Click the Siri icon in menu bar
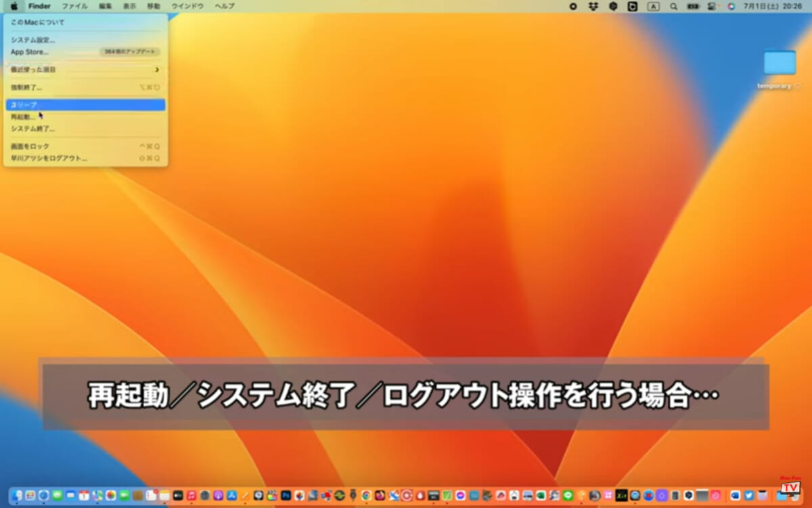Viewport: 812px width, 508px height. tap(731, 6)
